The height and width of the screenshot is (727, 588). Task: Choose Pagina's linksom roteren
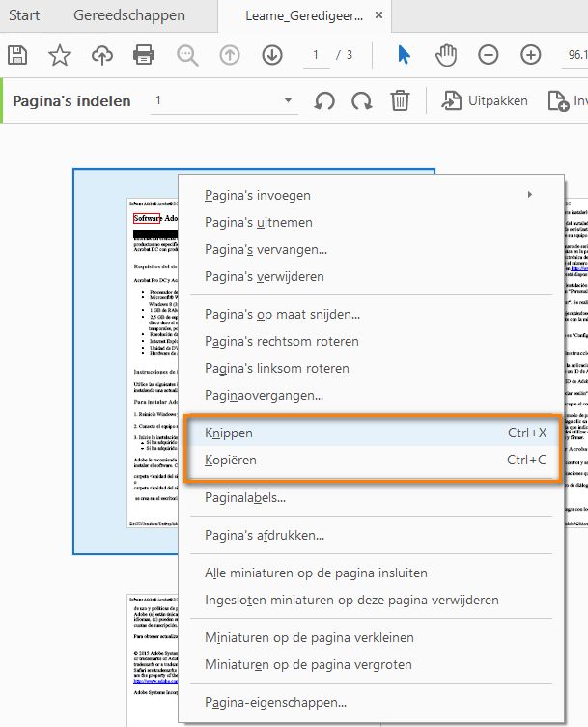click(x=371, y=368)
